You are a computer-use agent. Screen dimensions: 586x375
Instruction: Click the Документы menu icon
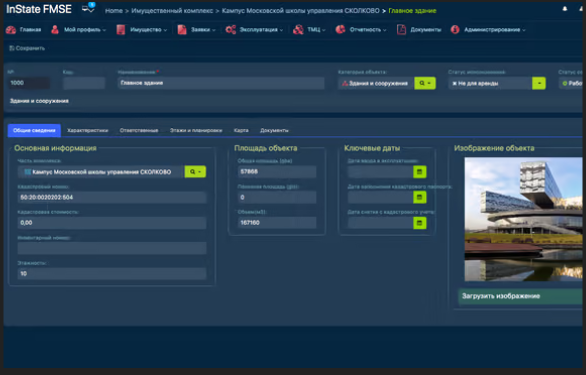click(401, 30)
